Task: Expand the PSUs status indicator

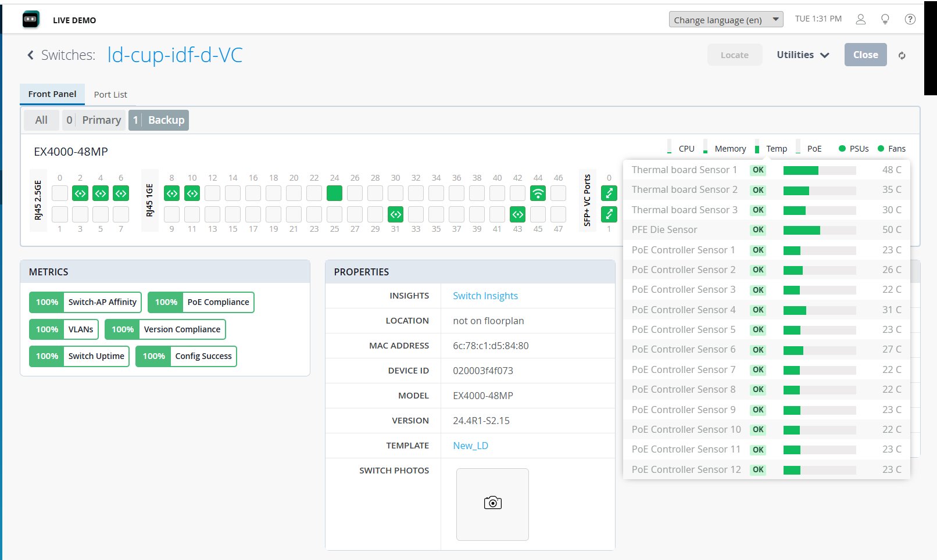Action: tap(853, 149)
